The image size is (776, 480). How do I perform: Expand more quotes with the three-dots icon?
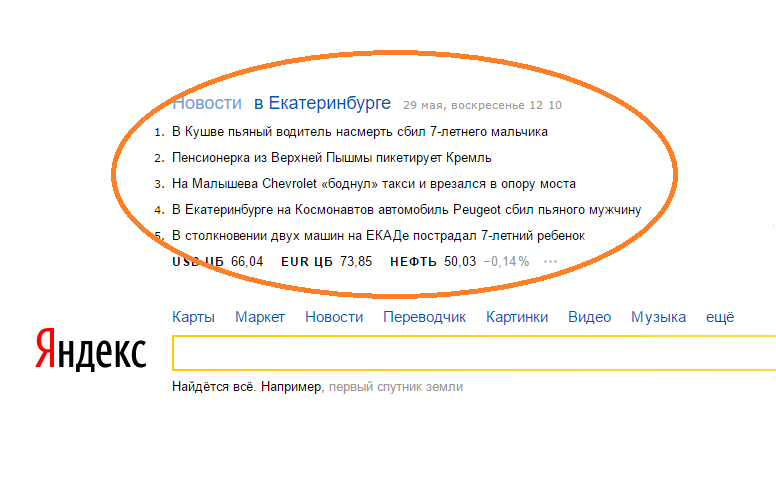[550, 262]
